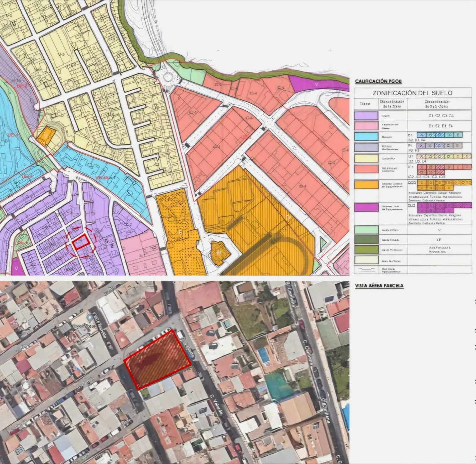Select the red hatched parcel in the aerial photo
The height and width of the screenshot is (464, 476).
tap(158, 359)
